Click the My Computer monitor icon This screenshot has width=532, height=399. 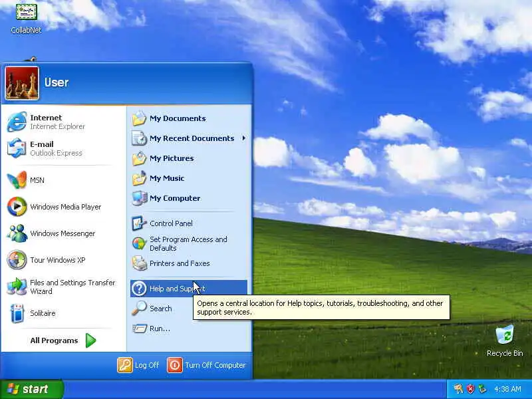[139, 198]
